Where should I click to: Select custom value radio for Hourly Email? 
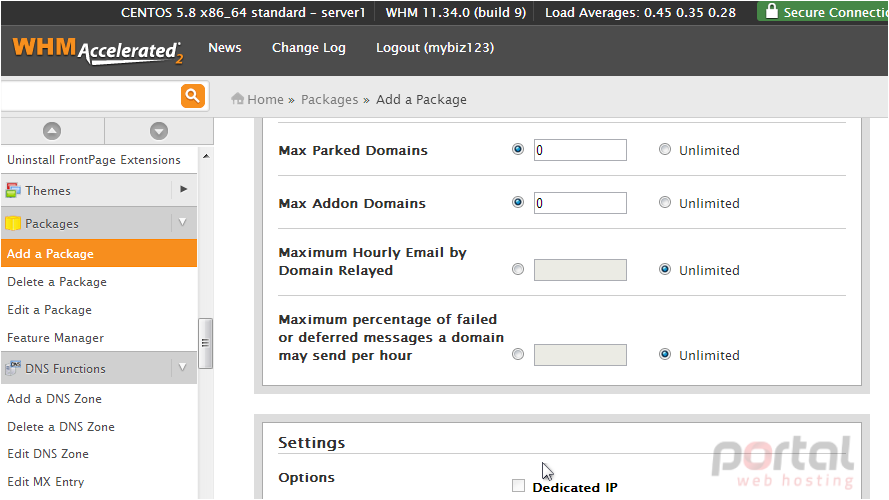pos(518,269)
